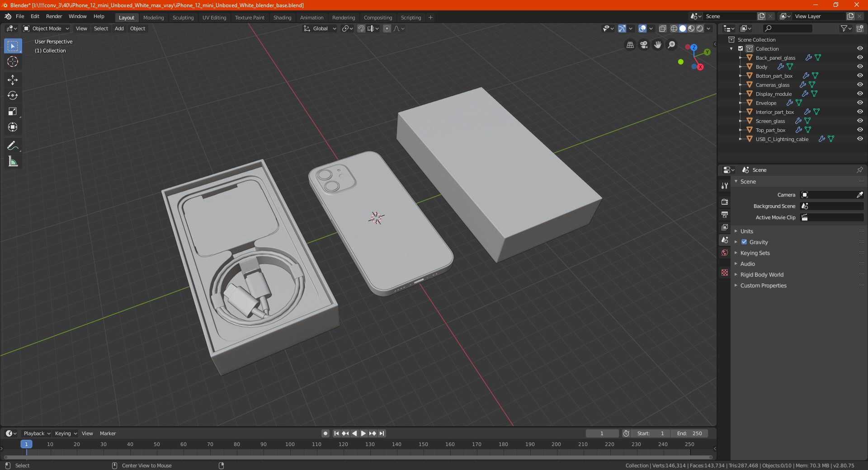Open the Output properties tab

[x=725, y=214]
